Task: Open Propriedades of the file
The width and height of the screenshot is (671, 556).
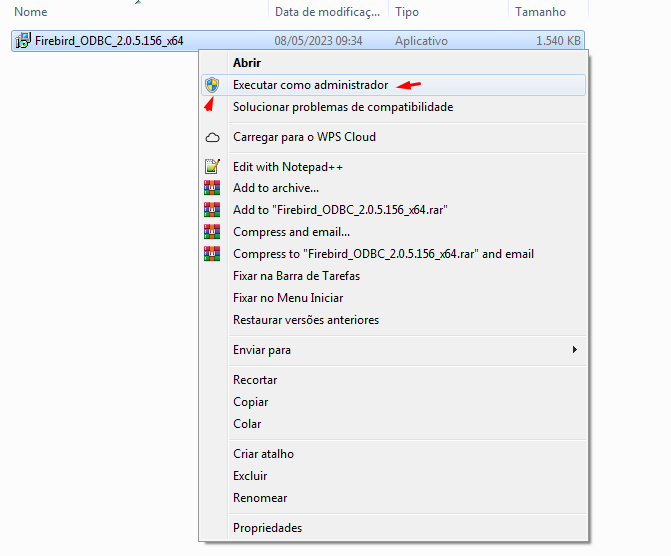Action: (393, 528)
